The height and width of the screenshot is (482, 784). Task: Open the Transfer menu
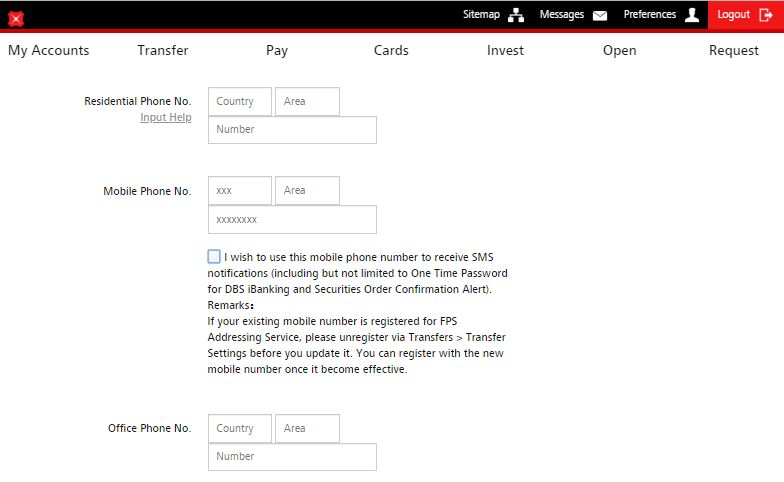coord(163,50)
